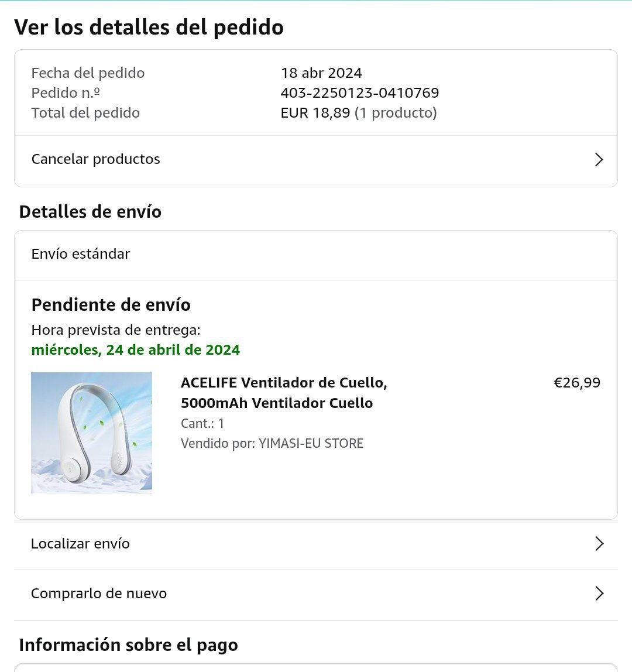Click the Detalles de envío section heading

pyautogui.click(x=90, y=212)
